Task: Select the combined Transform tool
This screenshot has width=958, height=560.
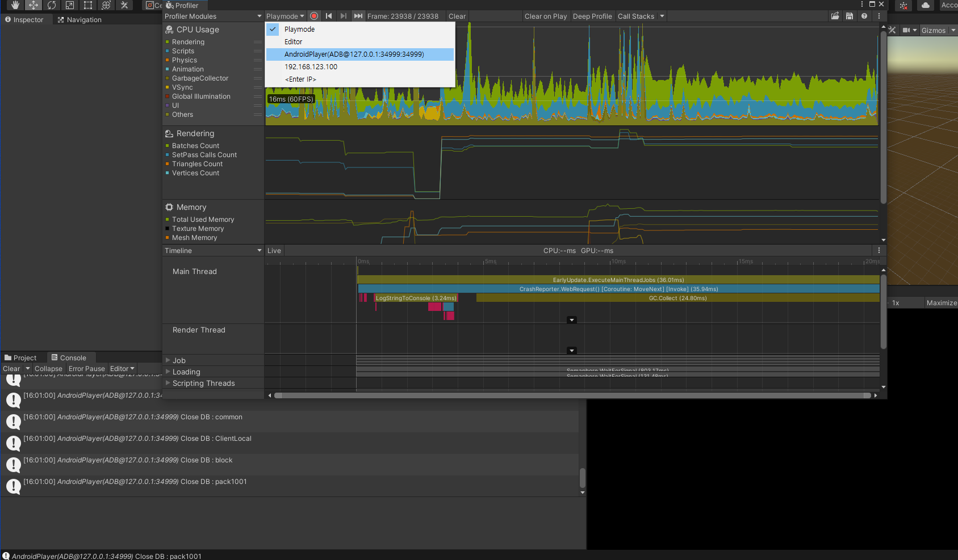Action: [x=106, y=5]
